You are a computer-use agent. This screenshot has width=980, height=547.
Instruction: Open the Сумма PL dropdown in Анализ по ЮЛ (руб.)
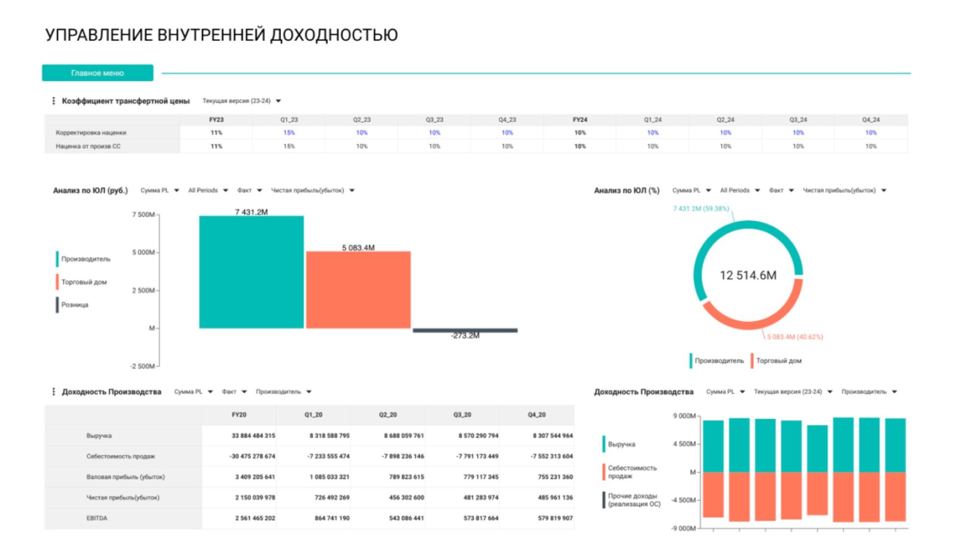[x=160, y=190]
